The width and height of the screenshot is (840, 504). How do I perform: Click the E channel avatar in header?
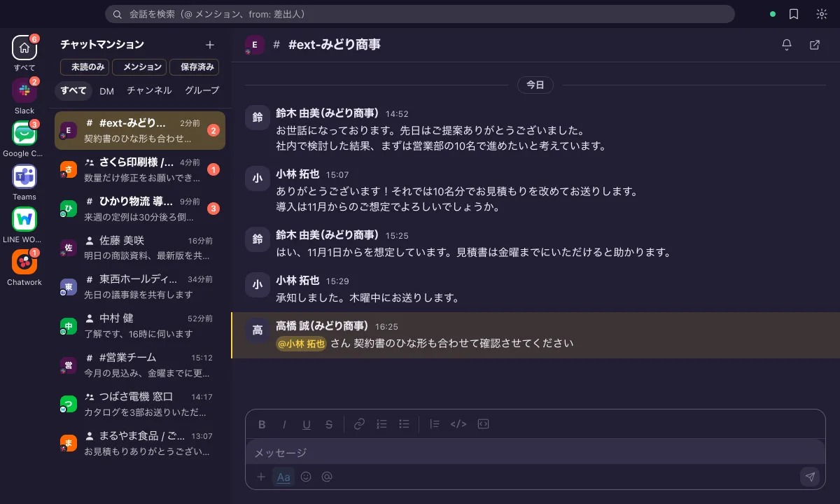pyautogui.click(x=254, y=45)
